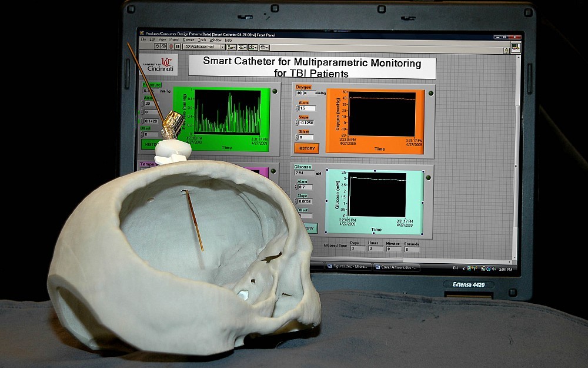Click the Oxygen Slope stepper arrows
The width and height of the screenshot is (588, 368).
click(x=297, y=123)
